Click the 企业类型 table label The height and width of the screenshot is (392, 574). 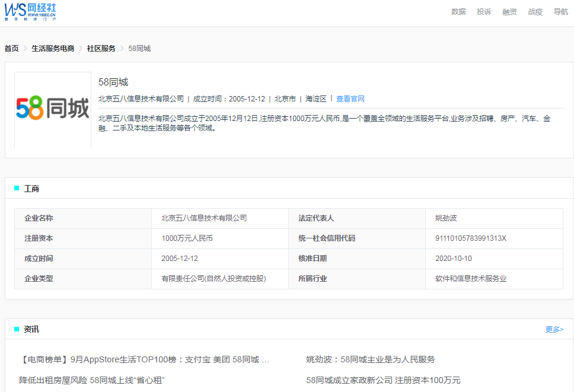(x=39, y=279)
